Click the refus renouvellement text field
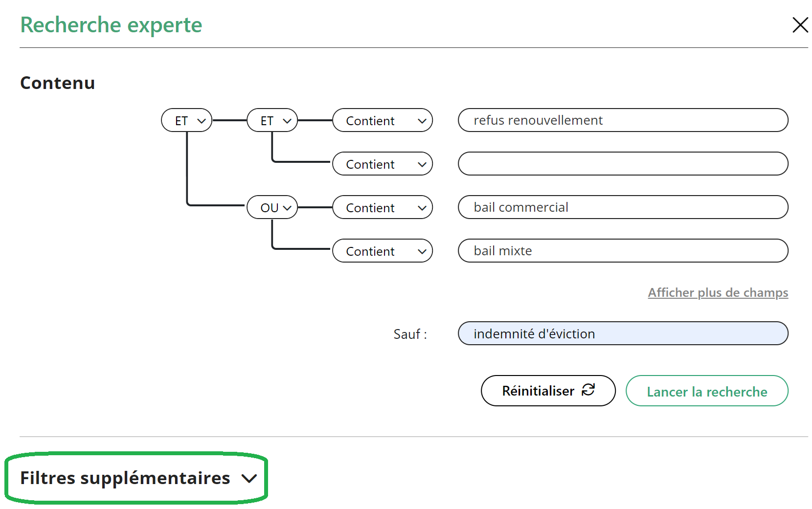812x509 pixels. click(623, 120)
